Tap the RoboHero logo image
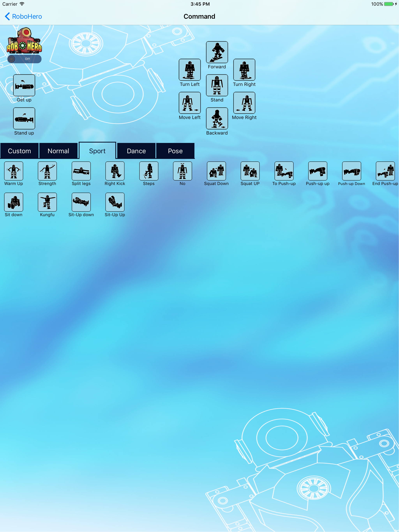399x532 pixels. (24, 40)
